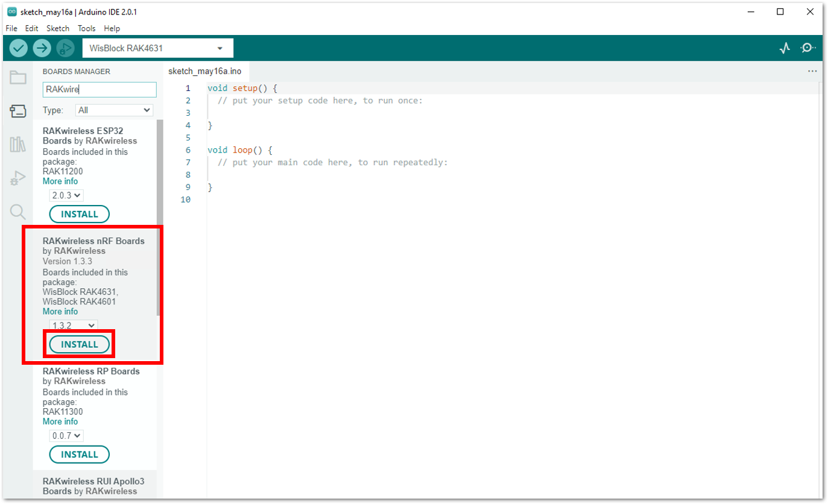Select the Boards Manager sidebar icon
This screenshot has width=828, height=504.
pyautogui.click(x=18, y=111)
